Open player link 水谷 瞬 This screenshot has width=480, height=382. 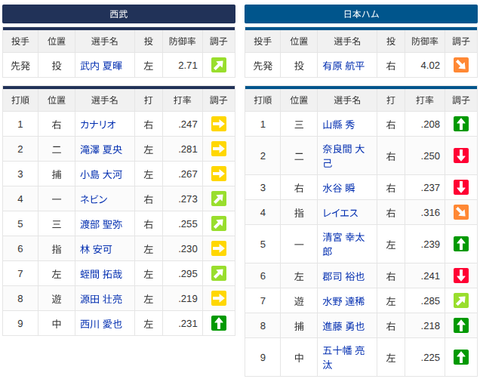[338, 188]
